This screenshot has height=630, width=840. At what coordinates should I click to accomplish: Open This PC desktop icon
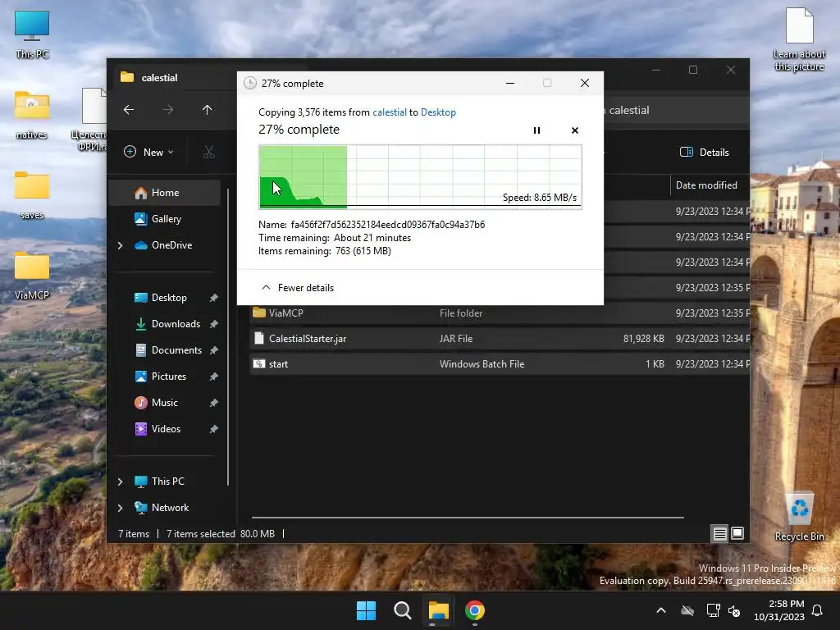pos(32,34)
